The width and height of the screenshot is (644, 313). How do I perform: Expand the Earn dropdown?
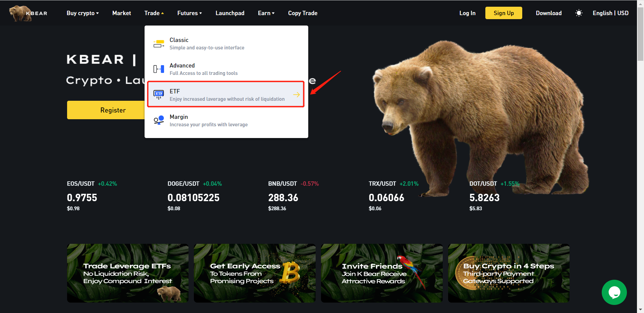tap(266, 13)
